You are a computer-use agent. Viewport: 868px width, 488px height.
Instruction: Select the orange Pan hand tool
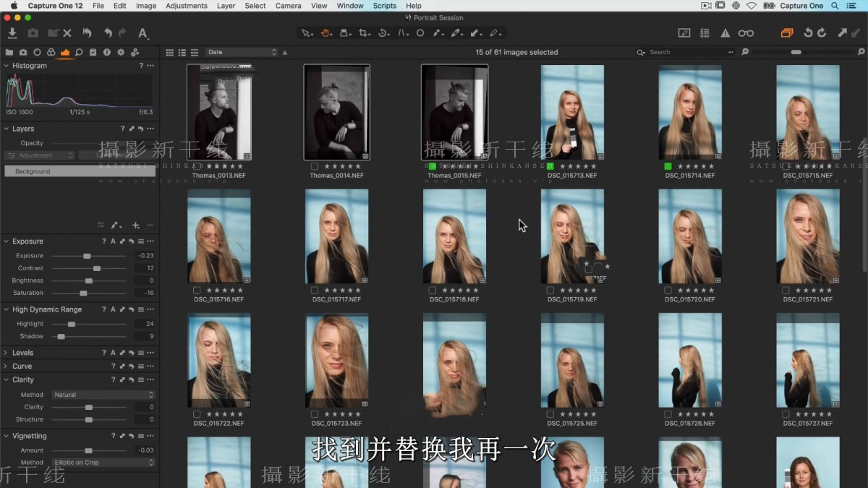click(326, 33)
